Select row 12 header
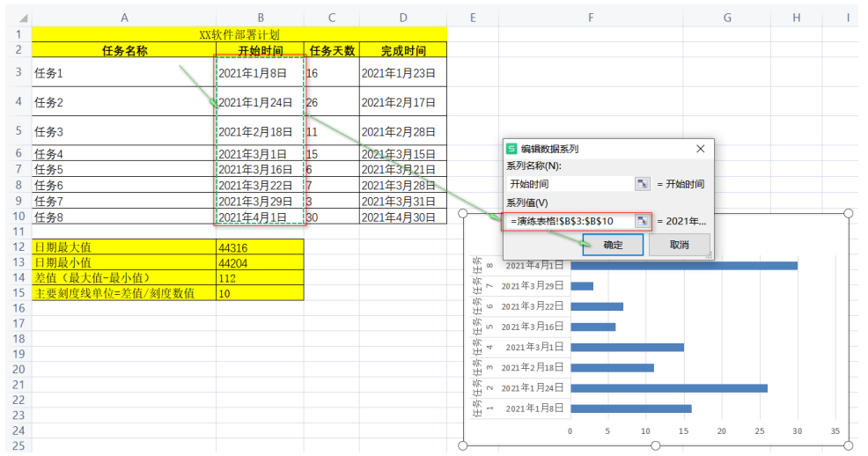The image size is (868, 456). [x=16, y=247]
